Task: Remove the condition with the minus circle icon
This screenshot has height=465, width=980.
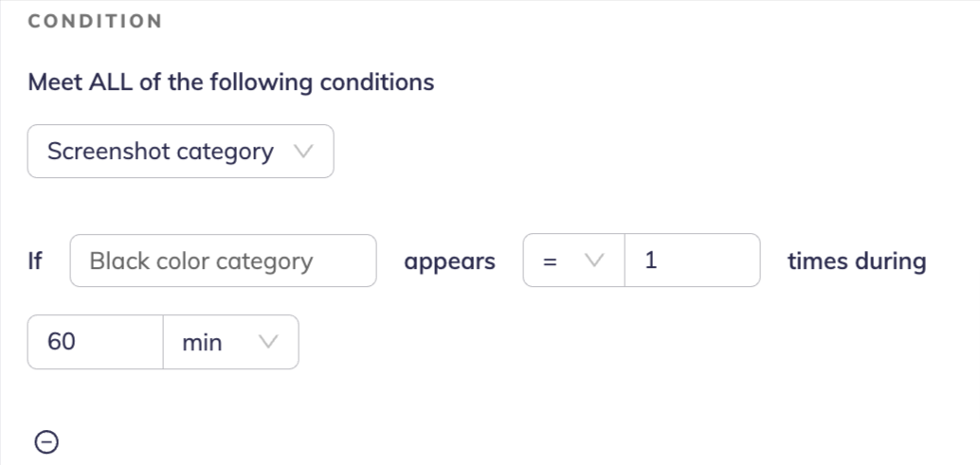Action: [46, 441]
